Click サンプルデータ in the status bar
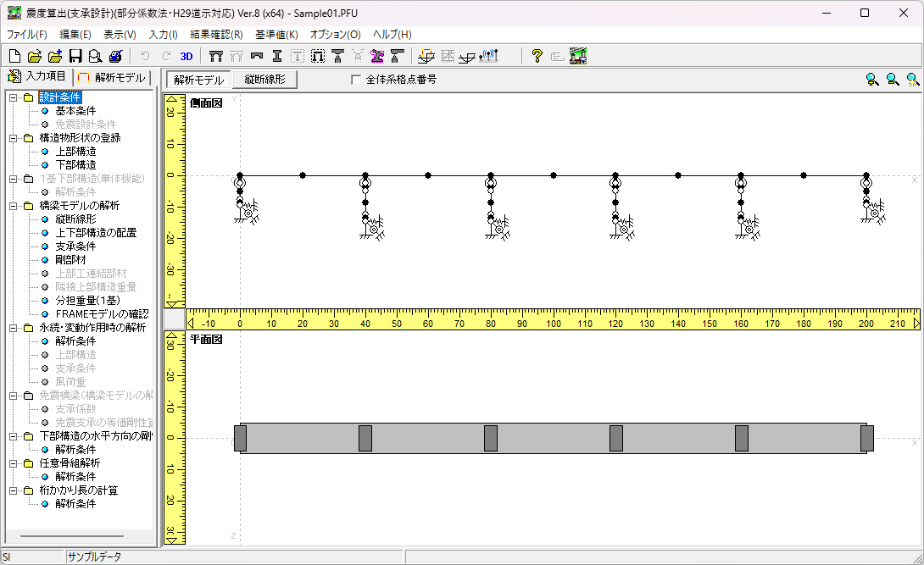 coord(94,557)
